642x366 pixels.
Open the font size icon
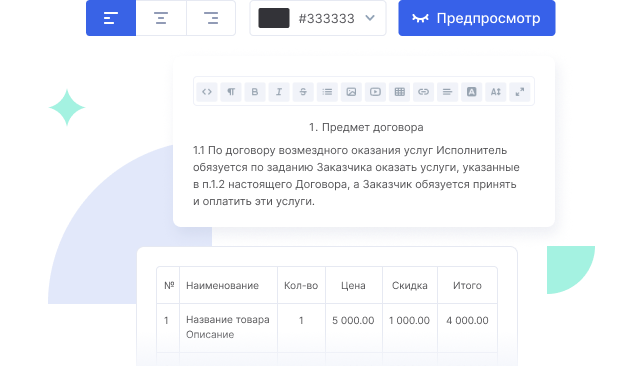click(x=496, y=92)
